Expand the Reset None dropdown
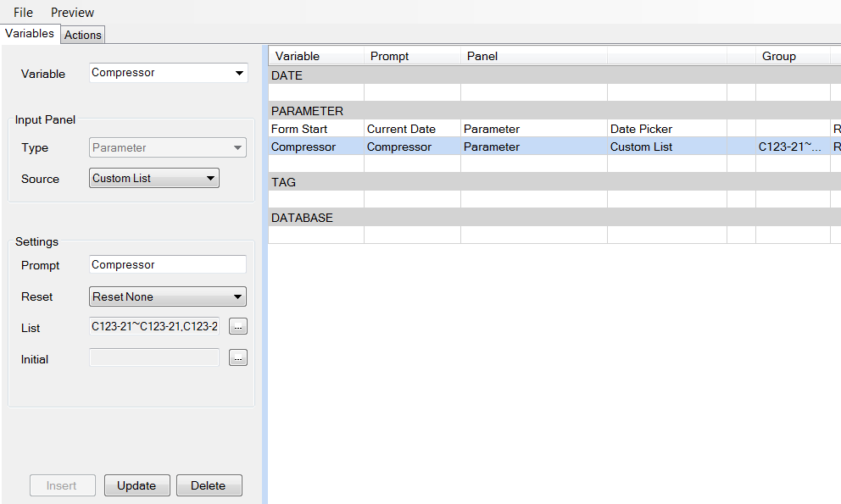841x504 pixels. click(x=167, y=296)
